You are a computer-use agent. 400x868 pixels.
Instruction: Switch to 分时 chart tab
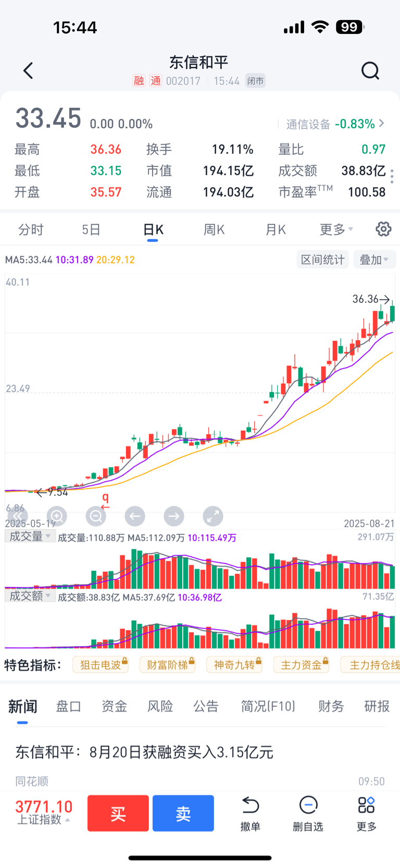pyautogui.click(x=31, y=229)
